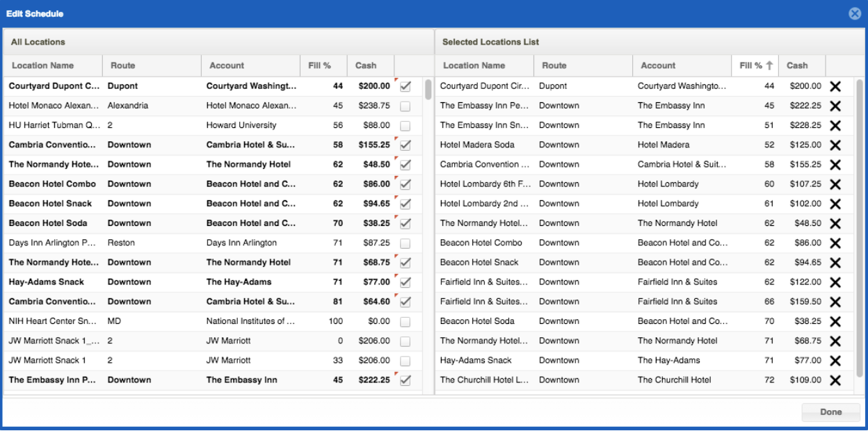Sort selected list by Location Name
Viewport: 868px width, 431px height.
tap(484, 65)
